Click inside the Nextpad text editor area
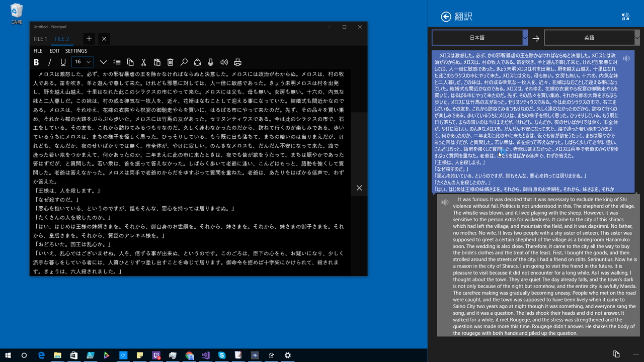Screen dimensions: 644x362 pos(190,172)
